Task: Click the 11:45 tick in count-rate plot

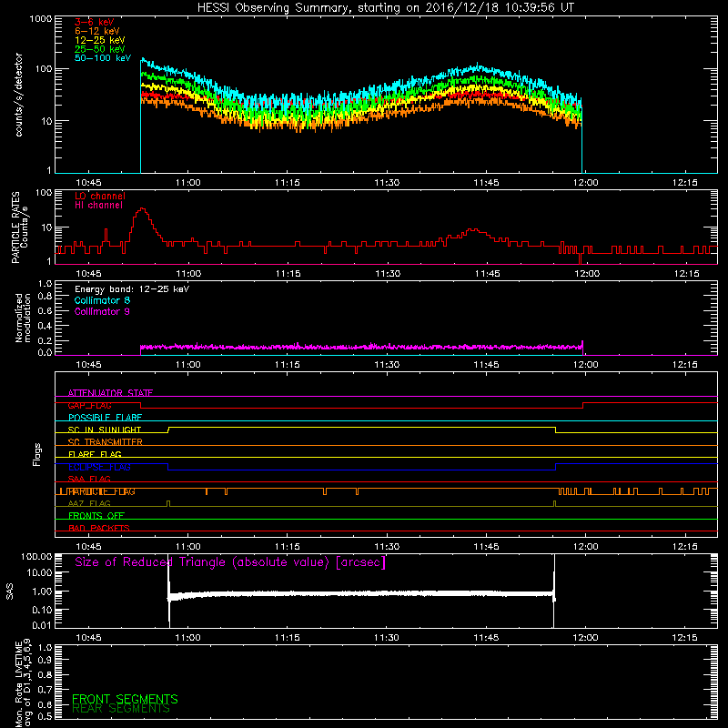Action: (486, 183)
